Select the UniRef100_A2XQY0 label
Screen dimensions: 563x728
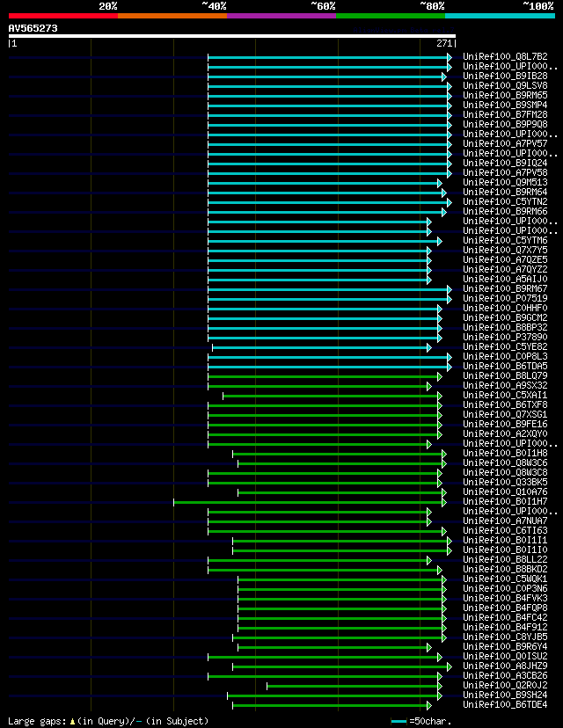[x=506, y=434]
